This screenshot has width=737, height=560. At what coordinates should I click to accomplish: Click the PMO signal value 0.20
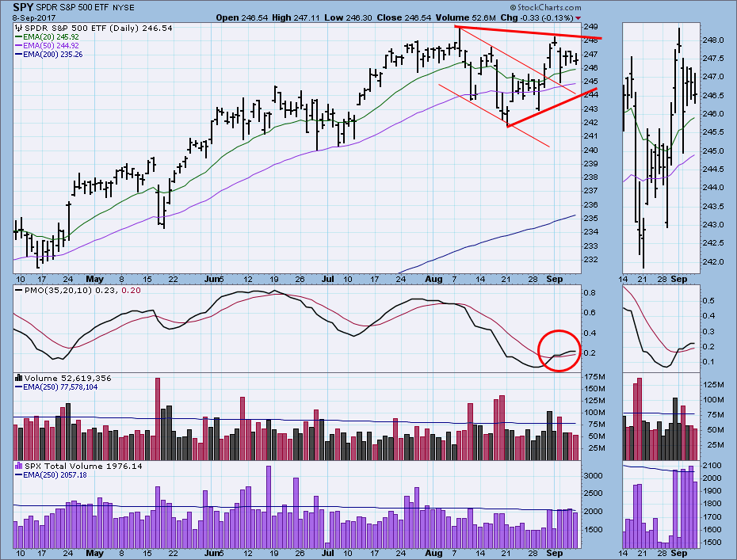(131, 291)
